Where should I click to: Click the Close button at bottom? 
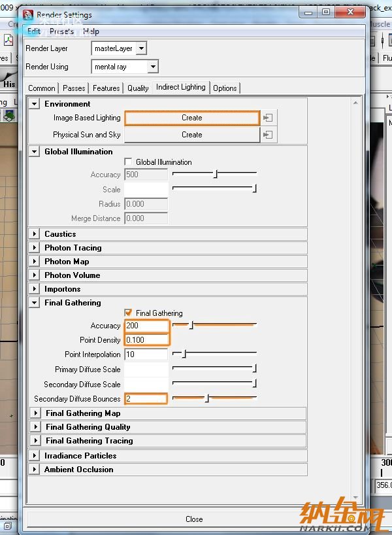(194, 519)
